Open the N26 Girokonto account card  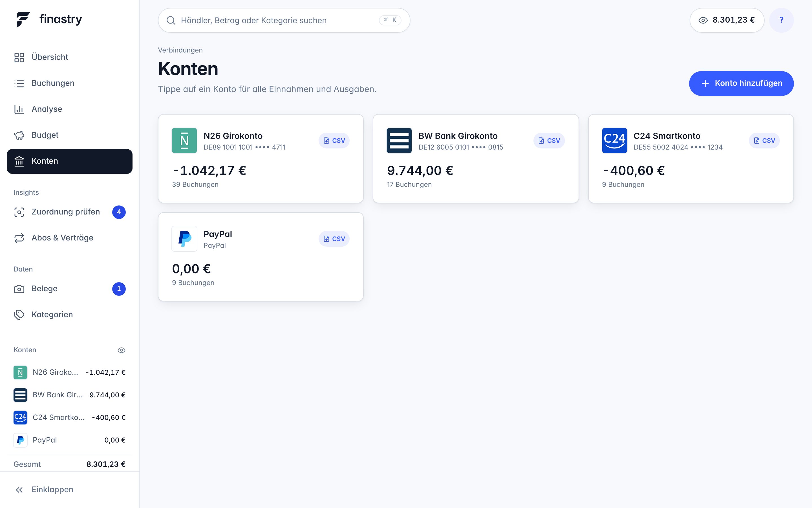click(x=261, y=159)
